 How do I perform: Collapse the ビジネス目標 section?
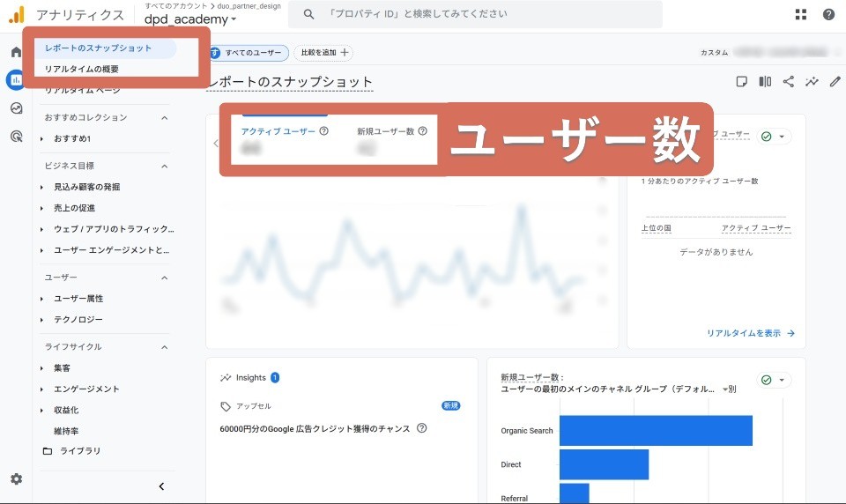click(x=164, y=166)
